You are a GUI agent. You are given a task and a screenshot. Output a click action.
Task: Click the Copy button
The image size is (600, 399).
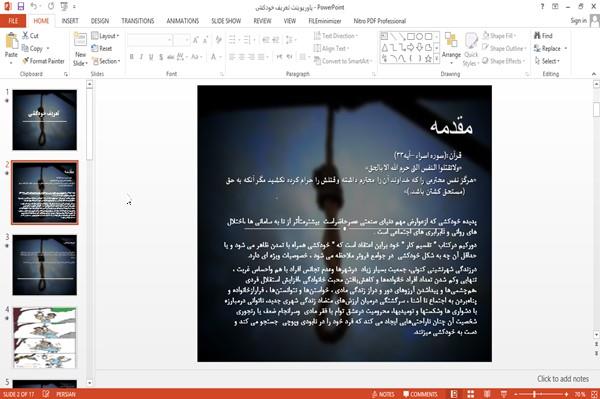pyautogui.click(x=33, y=49)
